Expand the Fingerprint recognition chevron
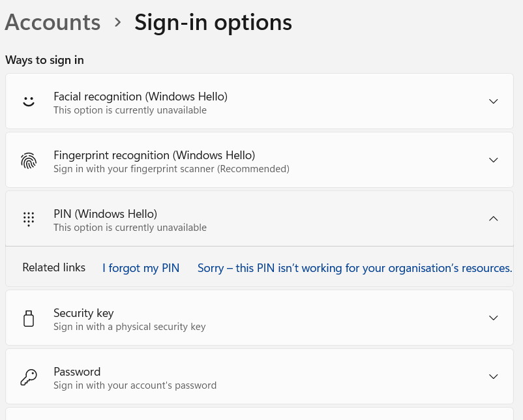Viewport: 523px width, 420px height. point(493,160)
